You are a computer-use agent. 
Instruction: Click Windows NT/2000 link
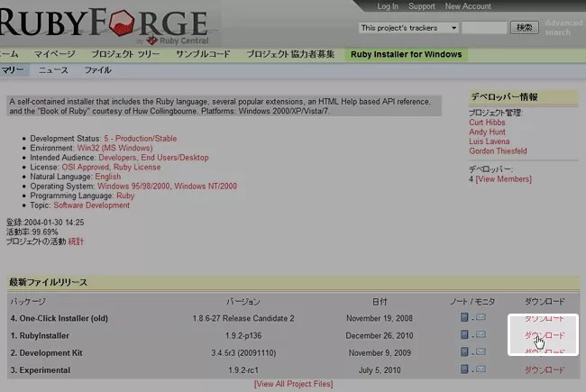(206, 187)
